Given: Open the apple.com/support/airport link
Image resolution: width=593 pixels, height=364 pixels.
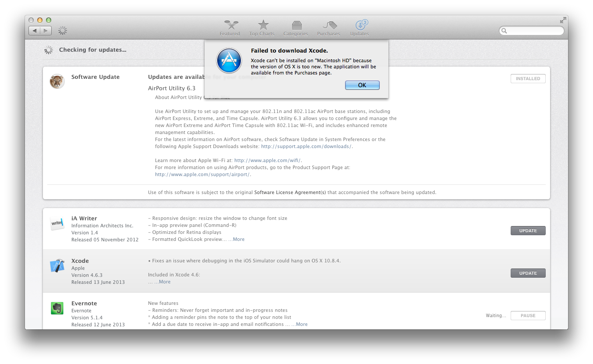Looking at the screenshot, I should pos(202,174).
